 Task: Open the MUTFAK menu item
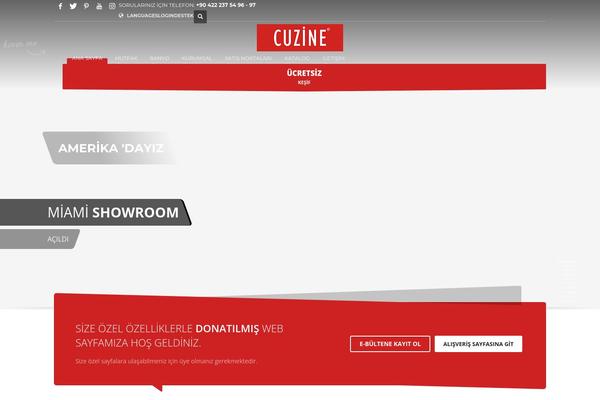point(126,59)
